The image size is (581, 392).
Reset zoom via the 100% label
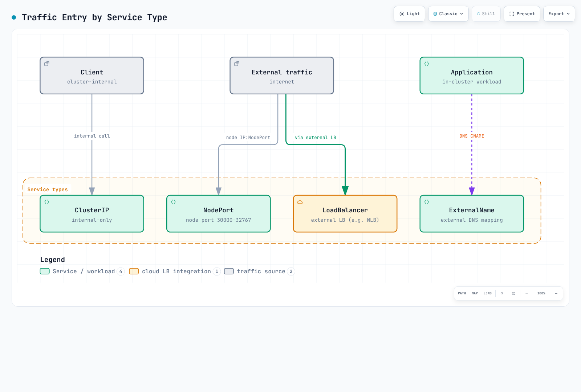tap(541, 293)
